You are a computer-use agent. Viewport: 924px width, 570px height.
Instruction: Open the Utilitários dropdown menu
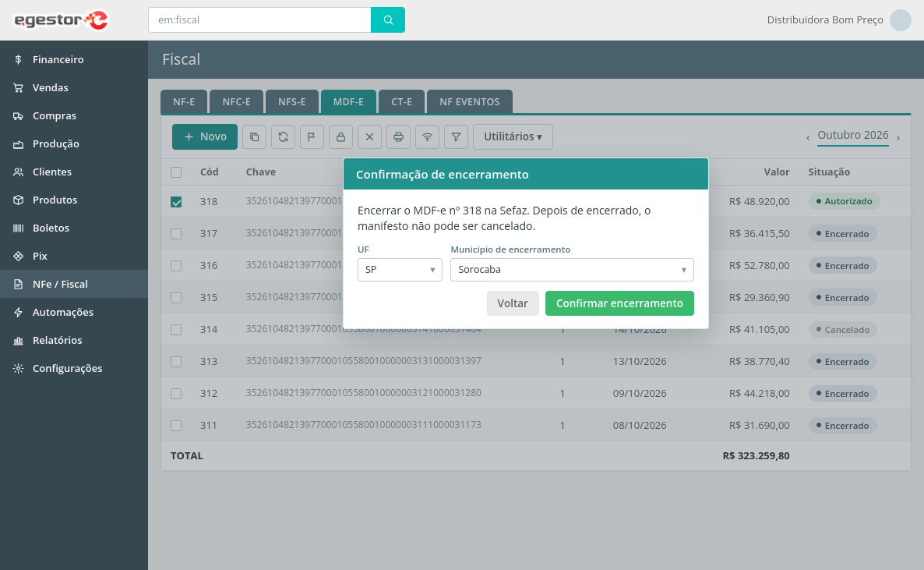513,137
